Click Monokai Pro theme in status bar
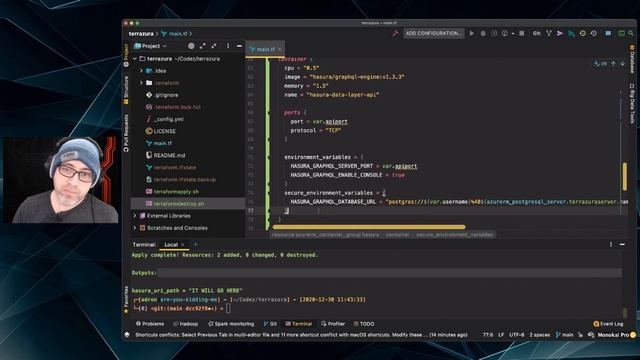 click(613, 335)
